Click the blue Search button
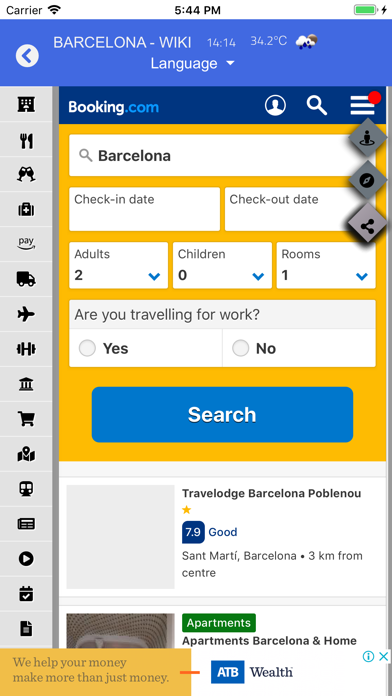 click(x=222, y=414)
